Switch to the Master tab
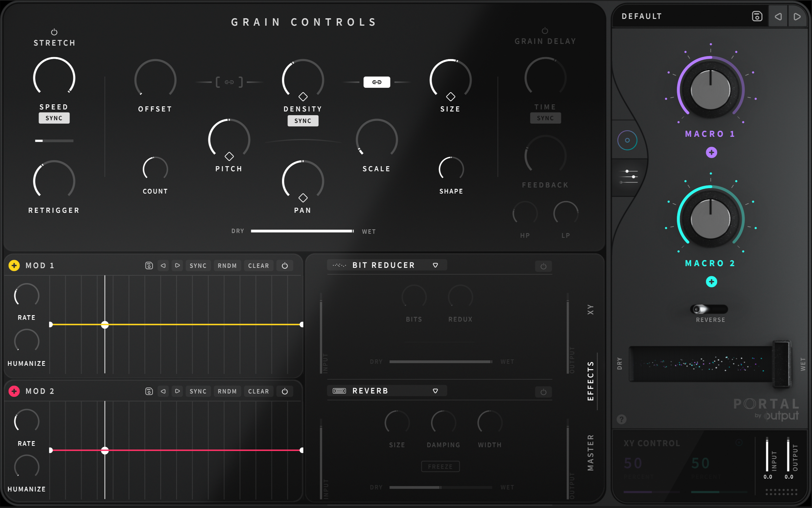The height and width of the screenshot is (508, 812). coord(590,453)
